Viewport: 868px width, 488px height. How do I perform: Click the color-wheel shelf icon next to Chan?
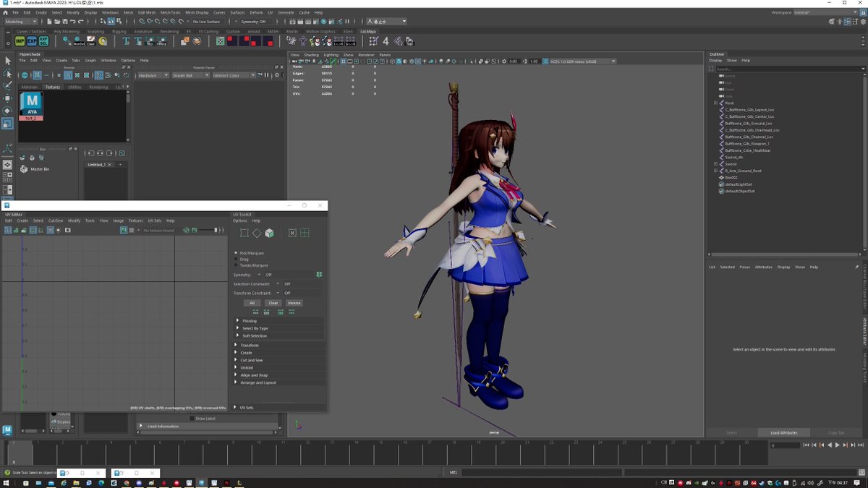103,41
